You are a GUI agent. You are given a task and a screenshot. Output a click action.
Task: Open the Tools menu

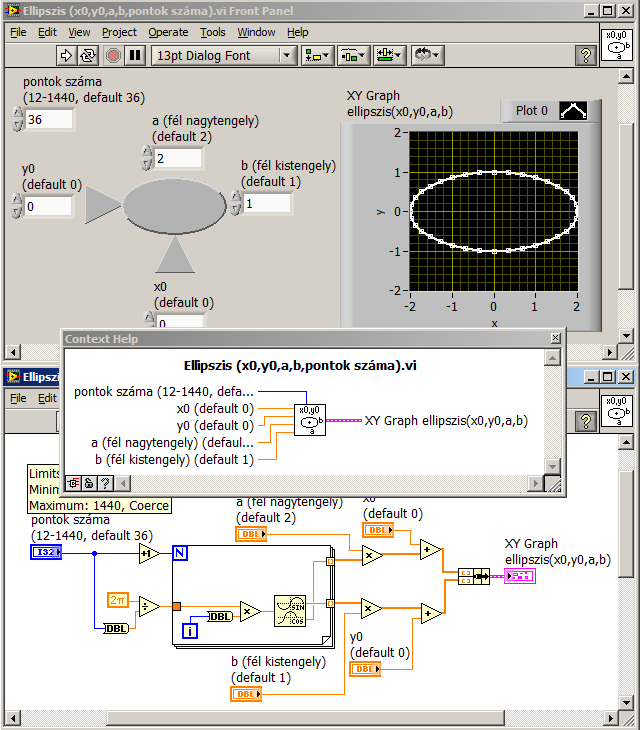tap(213, 32)
